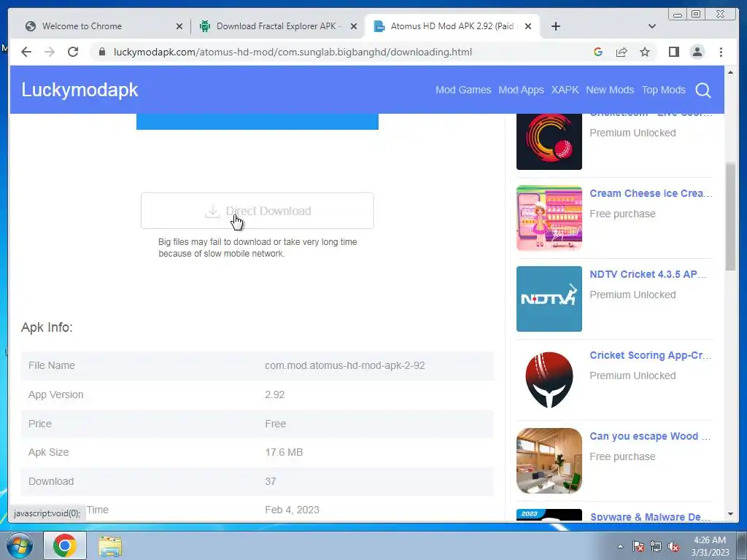Open Windows Explorer from the taskbar
This screenshot has height=560, width=747.
(110, 545)
